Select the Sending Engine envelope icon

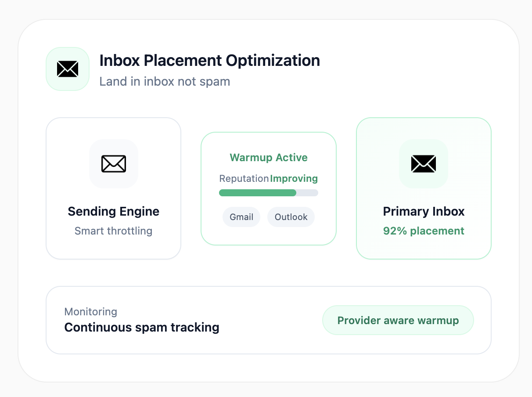(113, 164)
